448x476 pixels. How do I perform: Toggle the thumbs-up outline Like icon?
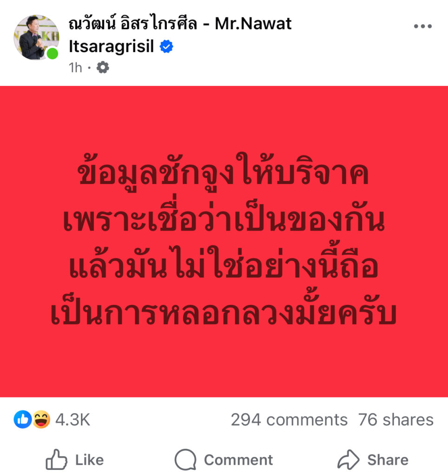point(56,459)
